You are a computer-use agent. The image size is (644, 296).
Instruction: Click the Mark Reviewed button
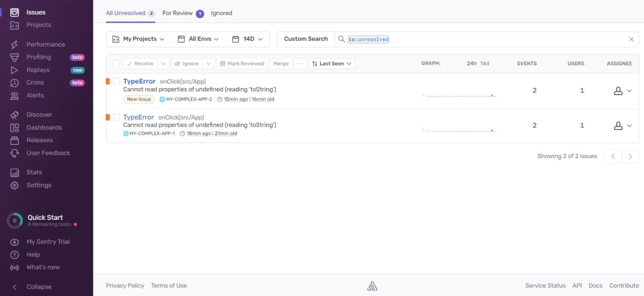click(x=242, y=64)
